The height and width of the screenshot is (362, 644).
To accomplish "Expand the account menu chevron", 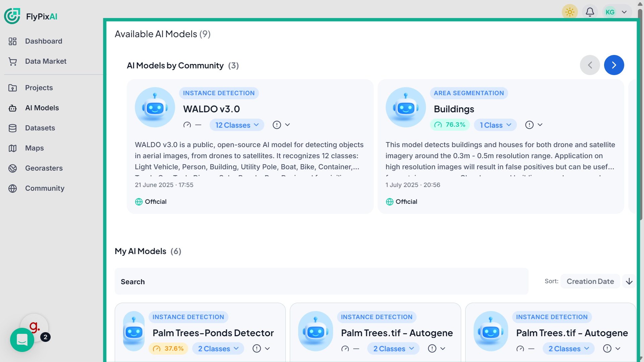I will pos(624,12).
